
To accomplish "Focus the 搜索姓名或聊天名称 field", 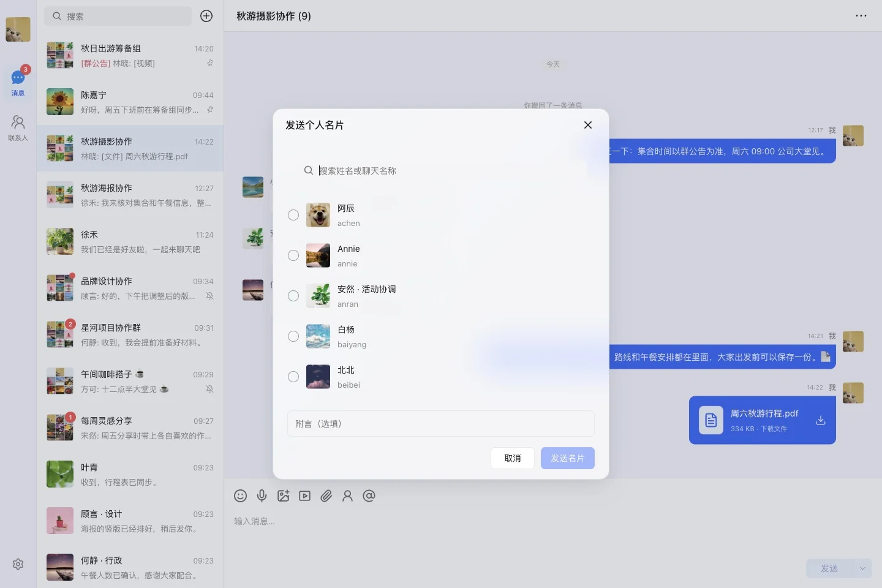I will pos(441,170).
